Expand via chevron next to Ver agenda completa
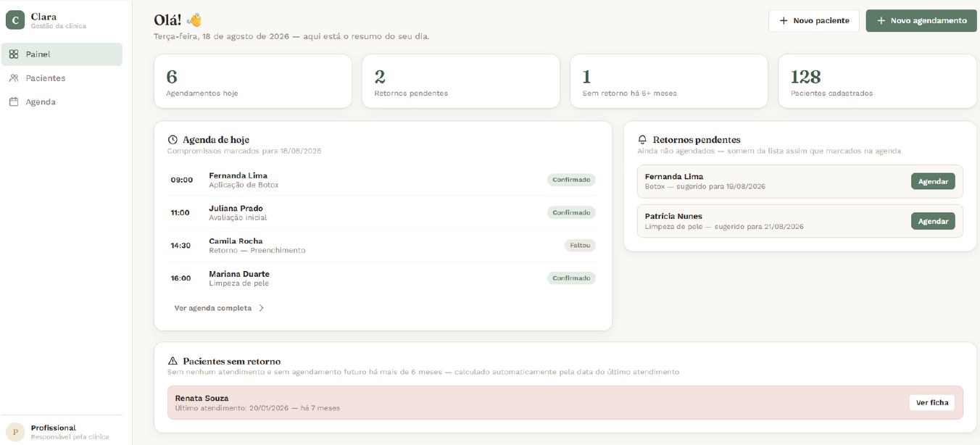The height and width of the screenshot is (445, 980). click(x=262, y=308)
